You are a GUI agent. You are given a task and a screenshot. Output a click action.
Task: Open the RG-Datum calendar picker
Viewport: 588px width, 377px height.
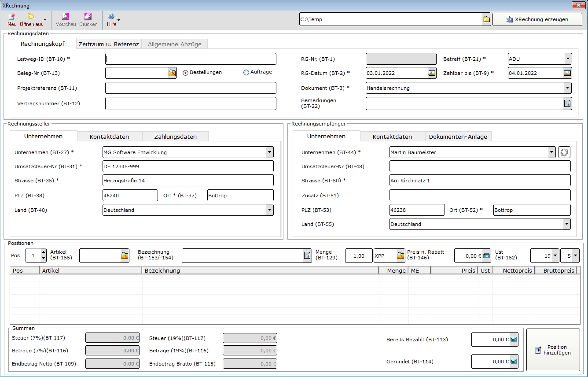pyautogui.click(x=432, y=73)
